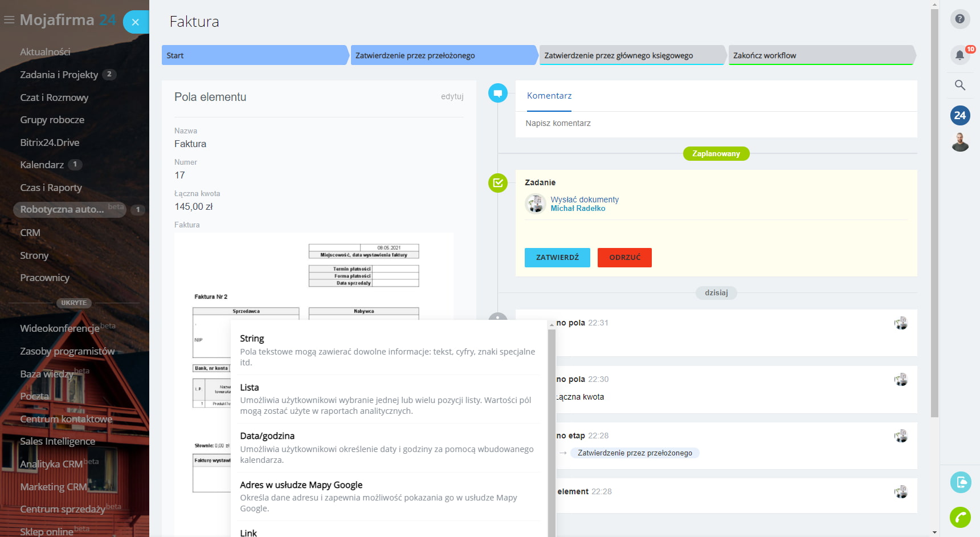Close the Faktura slider panel

tap(136, 22)
